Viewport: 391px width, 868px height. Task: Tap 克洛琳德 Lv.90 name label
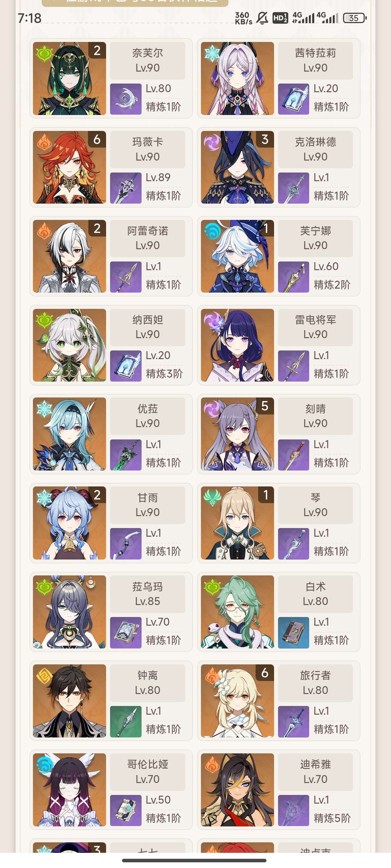315,149
